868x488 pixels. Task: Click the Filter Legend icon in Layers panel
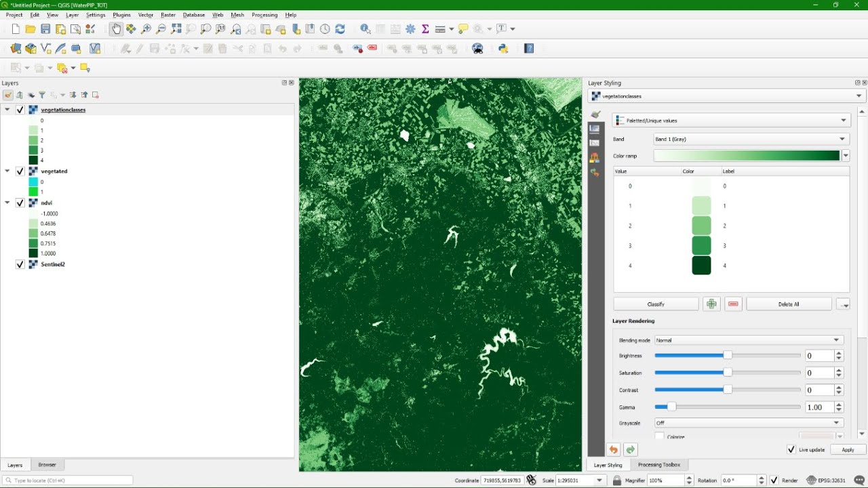(42, 95)
